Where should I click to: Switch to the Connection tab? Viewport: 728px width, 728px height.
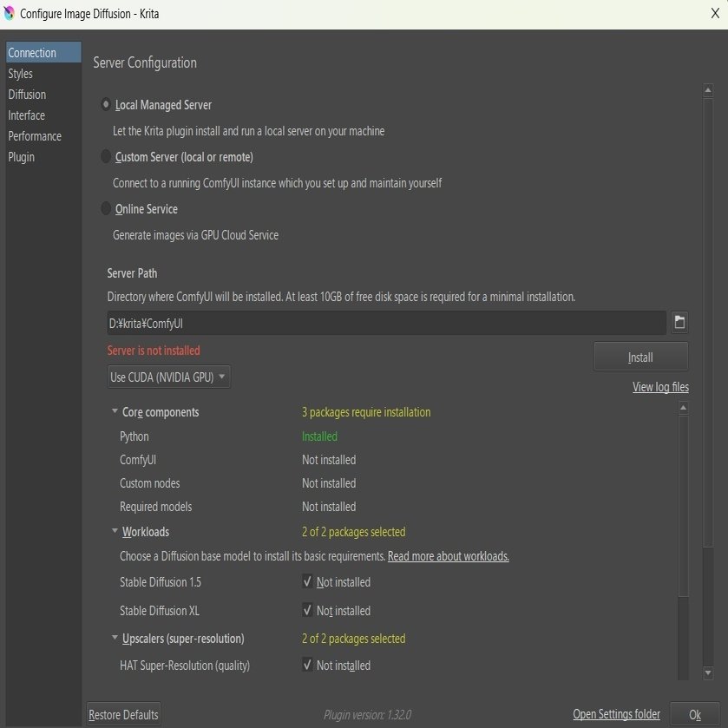[43, 52]
